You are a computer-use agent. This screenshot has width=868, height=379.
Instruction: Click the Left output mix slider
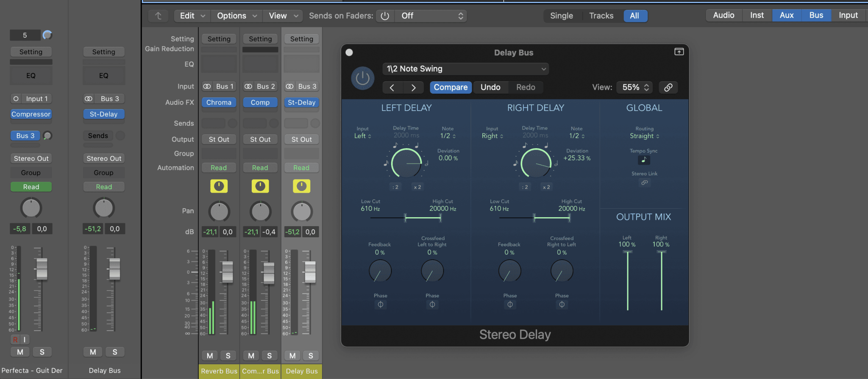(627, 280)
